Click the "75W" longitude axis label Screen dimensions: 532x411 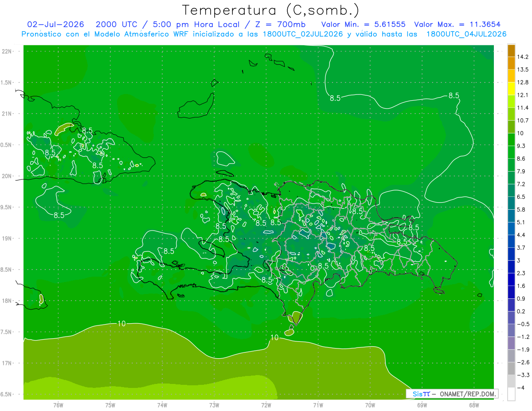coord(110,405)
